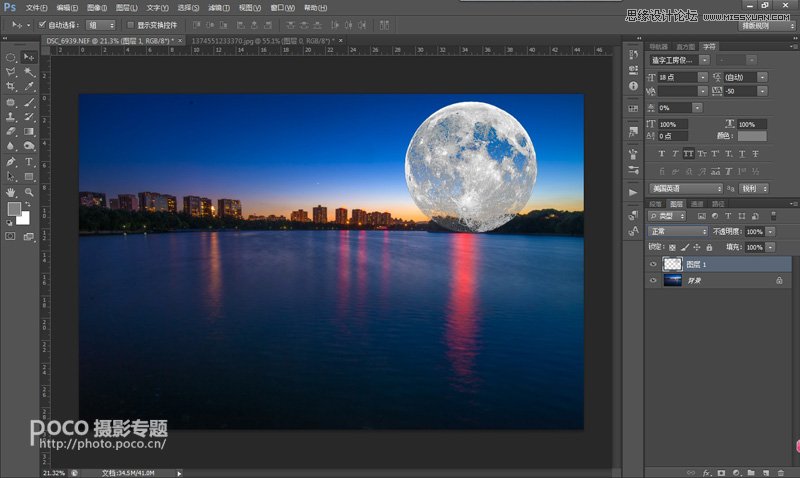Click the background color swatch
This screenshot has height=478, width=800.
(x=23, y=218)
